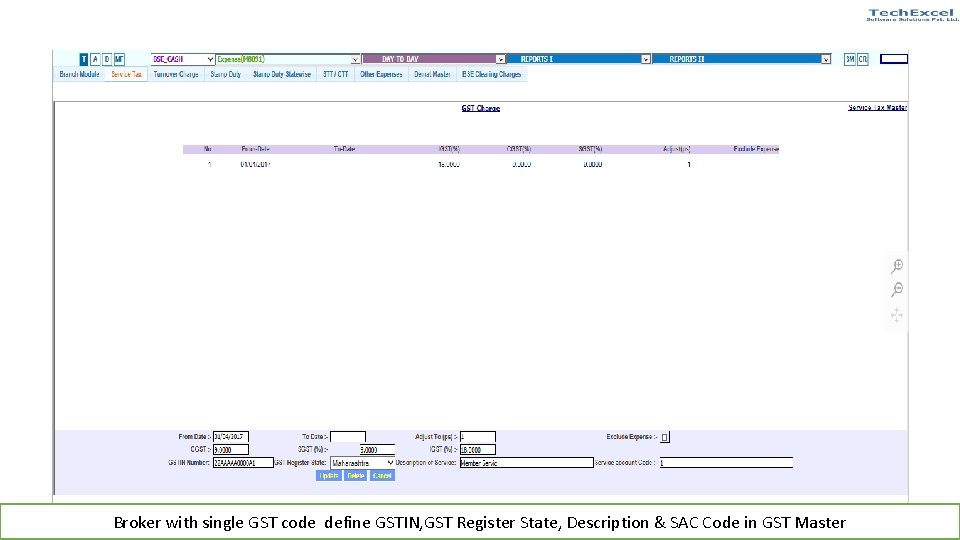Open the BSE Clearing Charges tab

pyautogui.click(x=492, y=74)
